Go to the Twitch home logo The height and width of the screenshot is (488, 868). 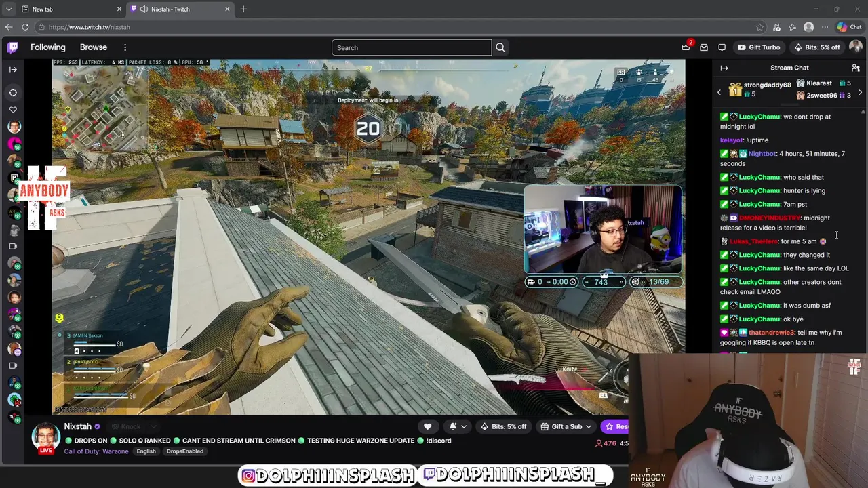[x=13, y=47]
